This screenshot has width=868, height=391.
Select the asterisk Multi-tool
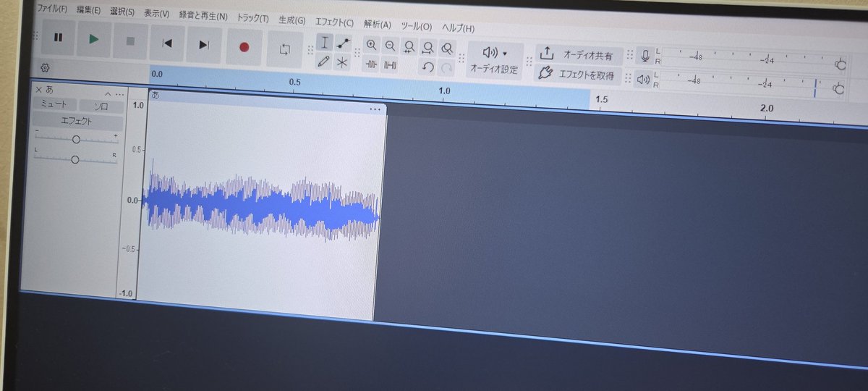tap(343, 62)
